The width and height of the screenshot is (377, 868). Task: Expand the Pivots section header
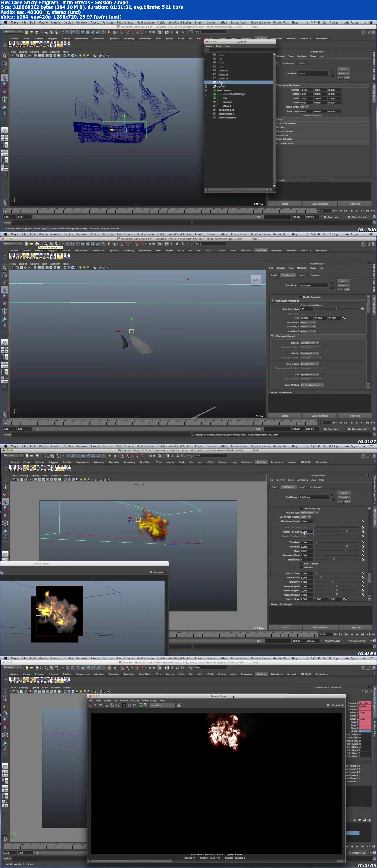click(x=323, y=119)
